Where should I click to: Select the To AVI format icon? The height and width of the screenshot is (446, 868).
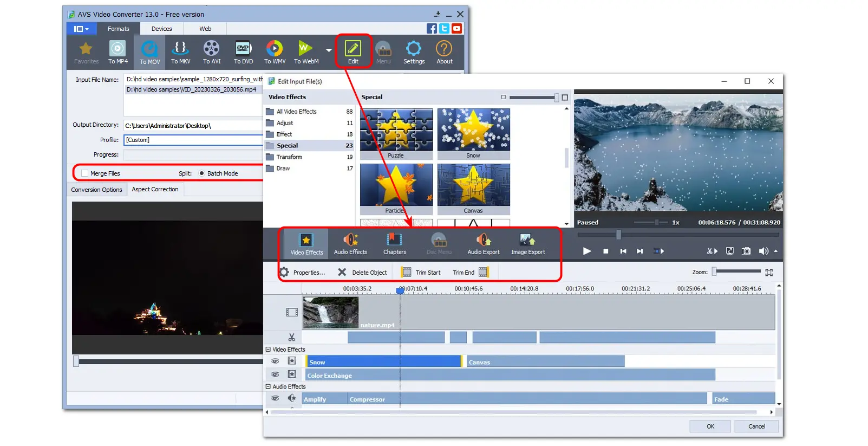pyautogui.click(x=212, y=52)
